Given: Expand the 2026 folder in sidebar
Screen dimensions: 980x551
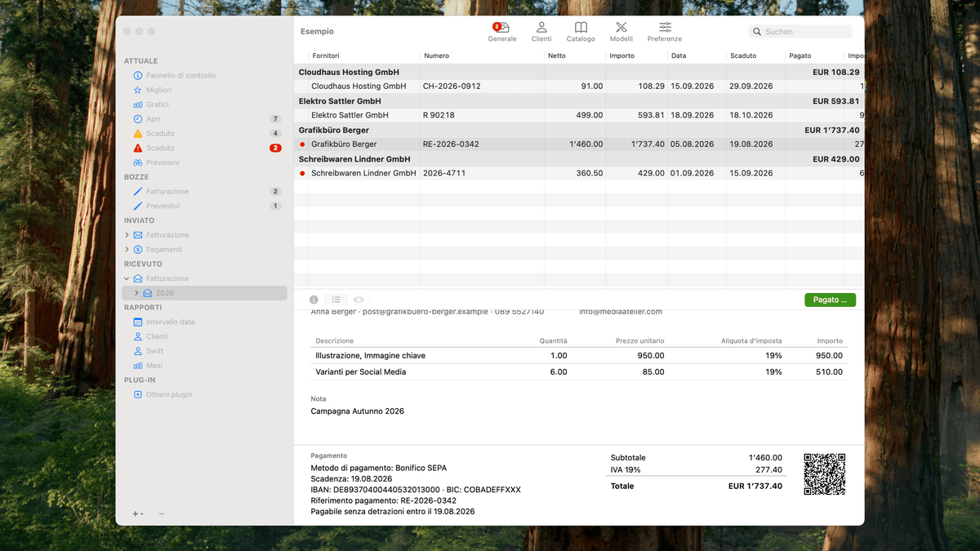Looking at the screenshot, I should tap(136, 293).
